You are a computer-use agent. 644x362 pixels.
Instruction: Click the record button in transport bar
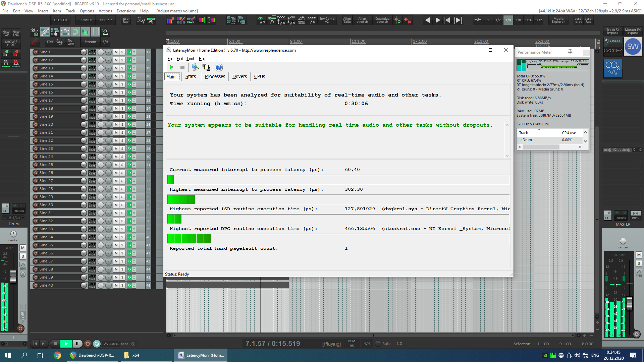[88, 344]
